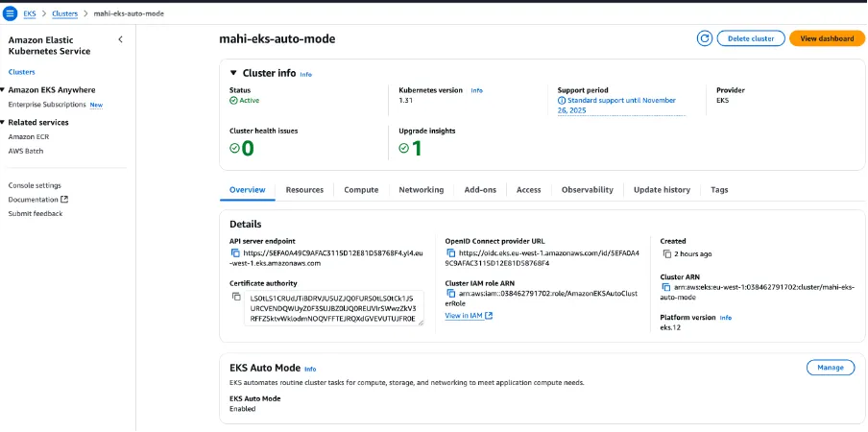Image resolution: width=868 pixels, height=432 pixels.
Task: Click Clusters breadcrumb link
Action: [64, 13]
